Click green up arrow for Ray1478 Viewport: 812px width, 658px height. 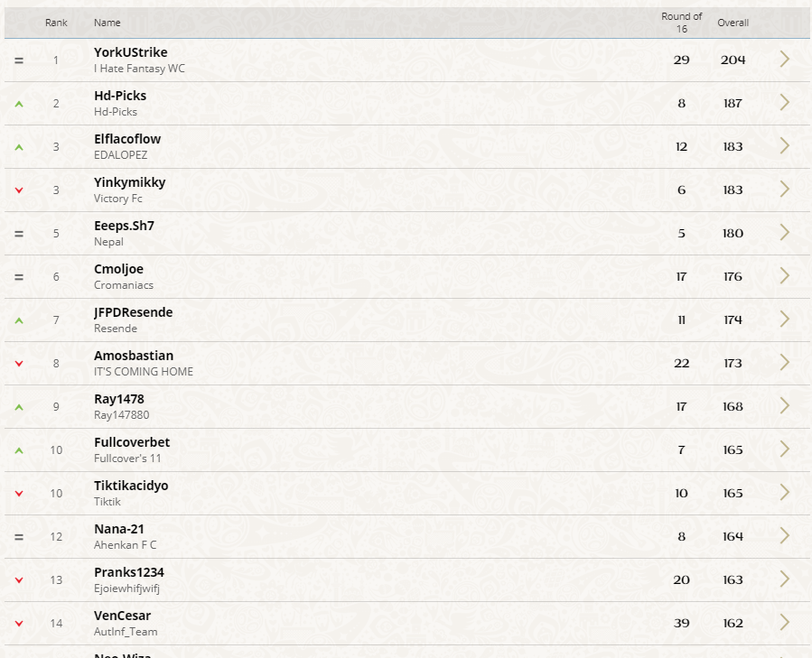coord(19,407)
